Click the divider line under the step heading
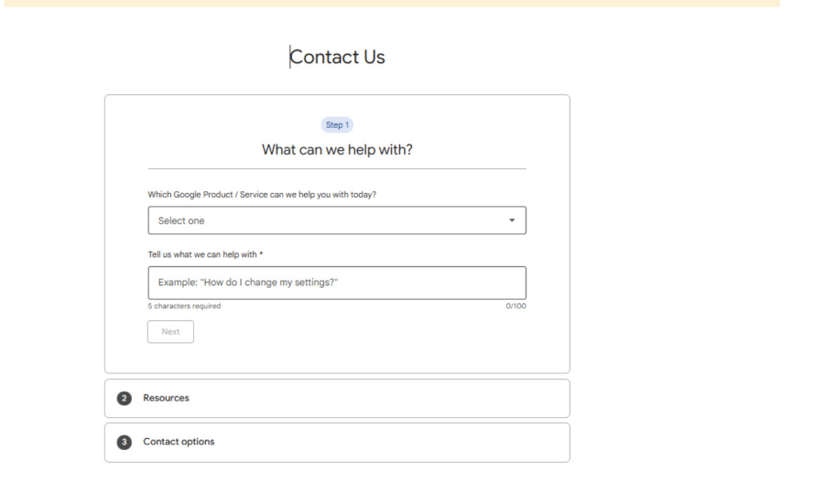 (x=337, y=169)
